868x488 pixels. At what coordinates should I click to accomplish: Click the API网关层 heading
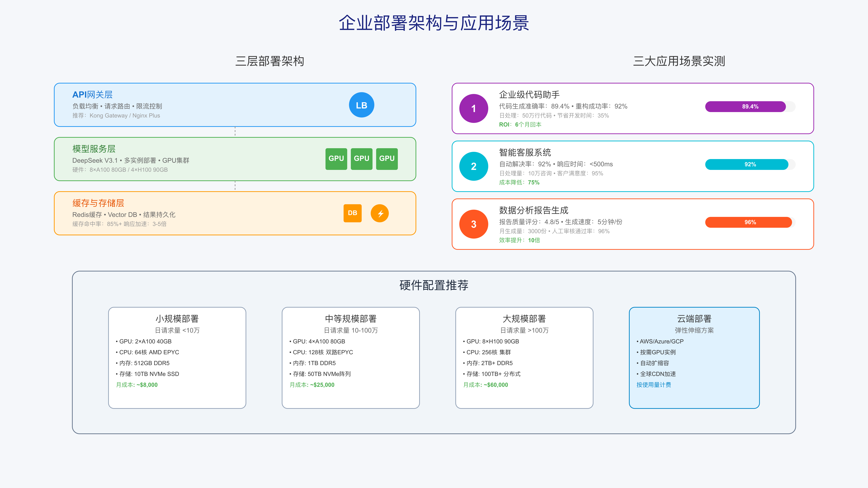92,95
